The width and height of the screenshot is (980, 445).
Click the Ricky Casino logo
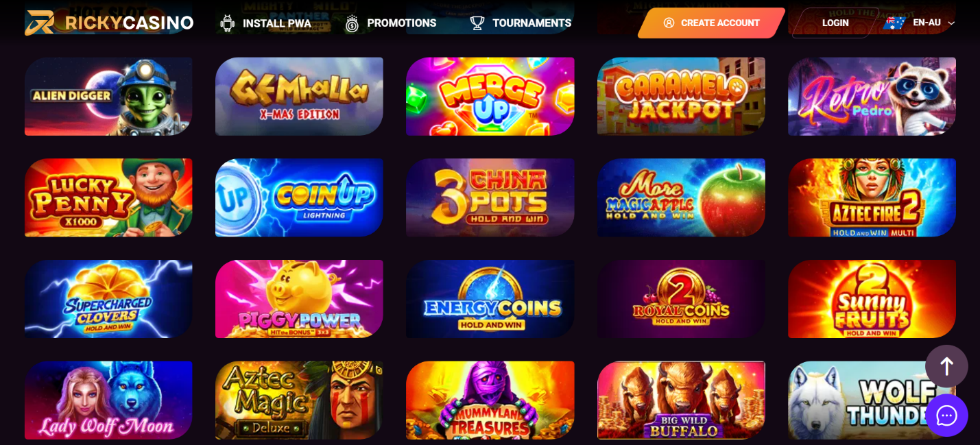(x=109, y=23)
